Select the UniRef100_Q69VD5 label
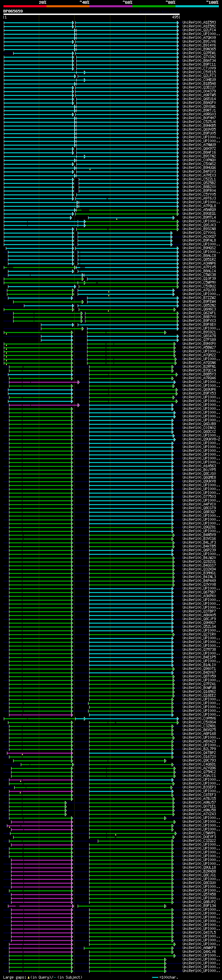 coord(199,129)
